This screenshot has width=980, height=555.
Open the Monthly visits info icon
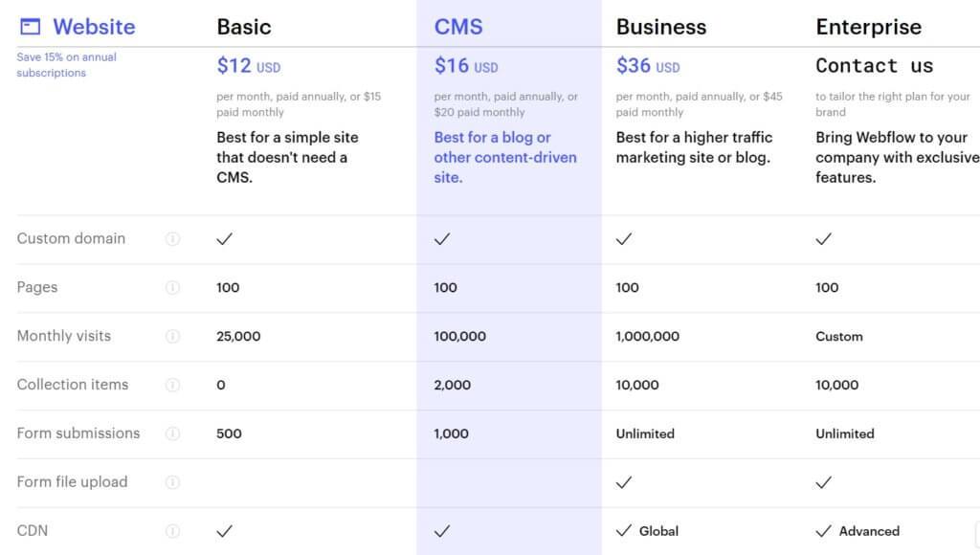coord(172,336)
